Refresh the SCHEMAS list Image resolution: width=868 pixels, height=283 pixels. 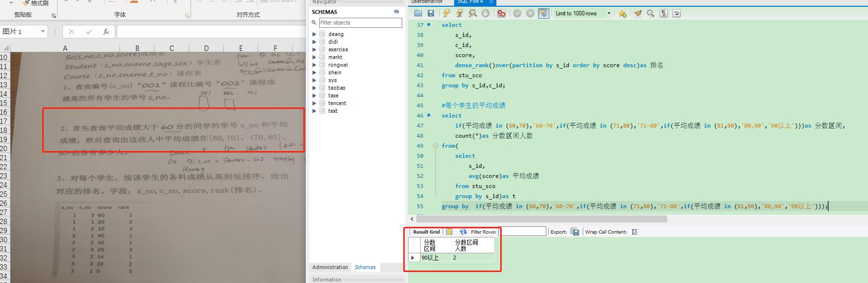397,12
